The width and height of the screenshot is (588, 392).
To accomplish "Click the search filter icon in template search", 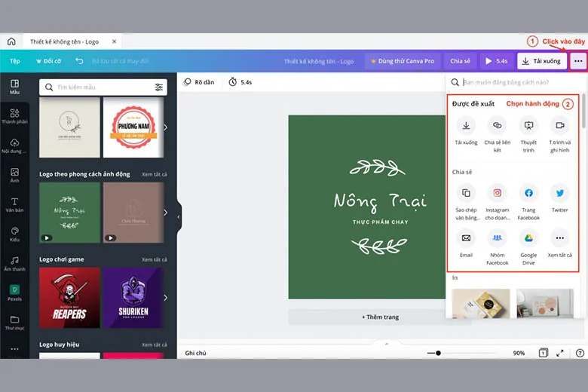I will 159,87.
